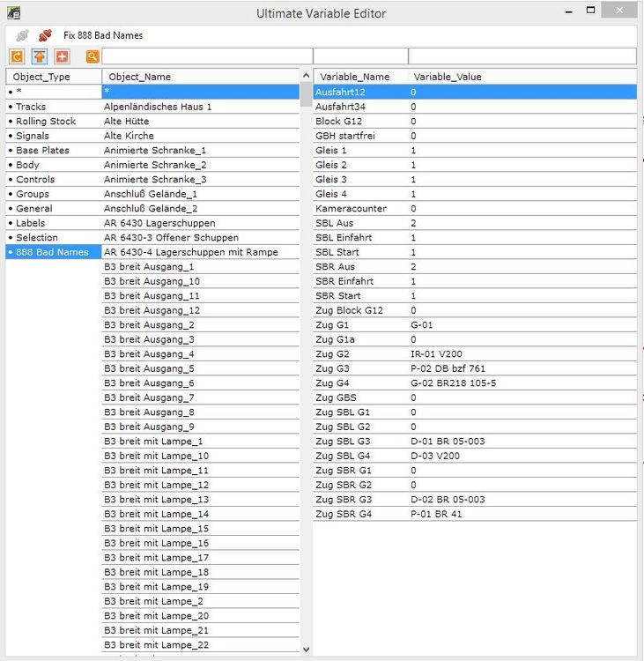Click the Variable_Value column header
The image size is (644, 661).
(448, 77)
